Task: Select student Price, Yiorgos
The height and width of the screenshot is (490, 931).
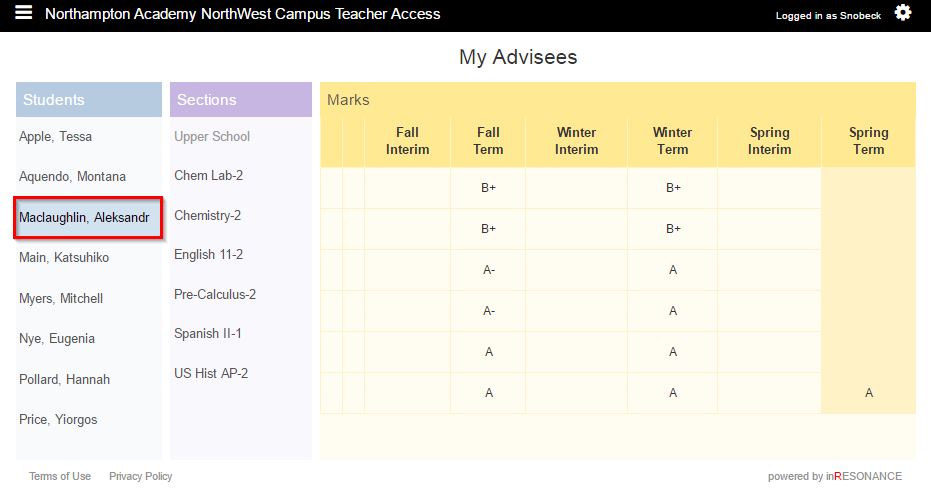Action: 58,420
